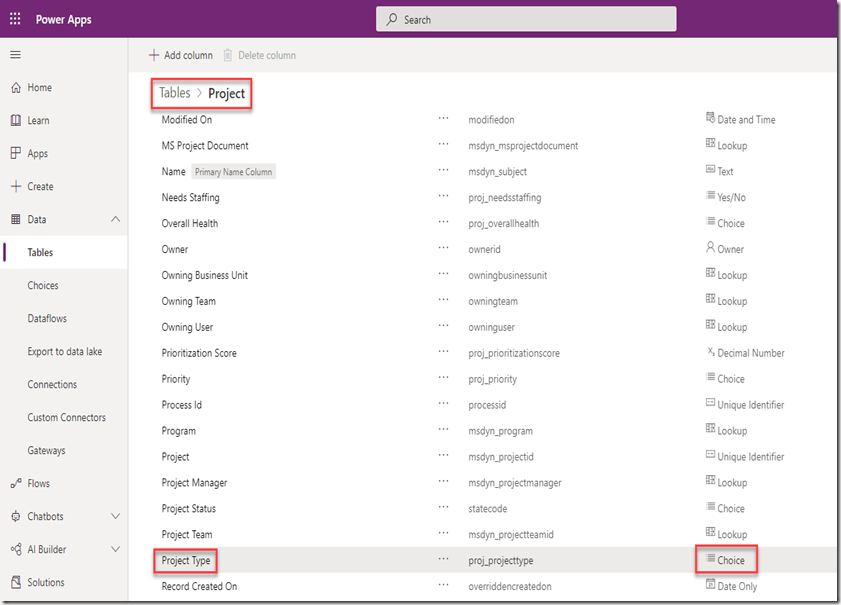The image size is (841, 605).
Task: Collapse the left navigation hamburger menu
Action: pyautogui.click(x=15, y=54)
